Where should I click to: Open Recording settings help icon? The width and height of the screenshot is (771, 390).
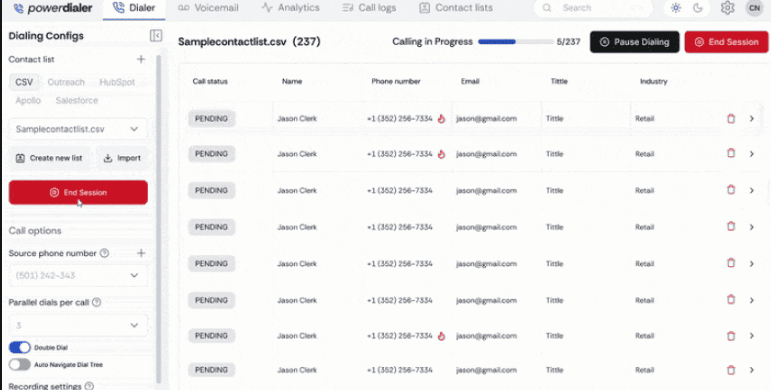tap(89, 386)
